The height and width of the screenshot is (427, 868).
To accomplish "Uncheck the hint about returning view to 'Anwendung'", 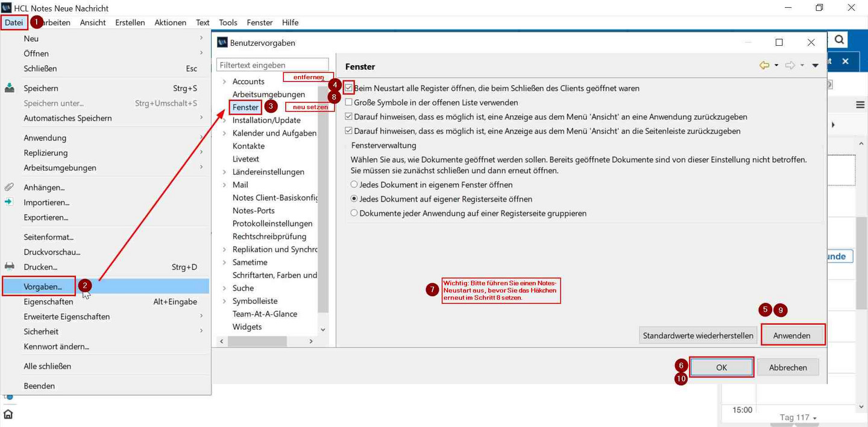I will 349,116.
